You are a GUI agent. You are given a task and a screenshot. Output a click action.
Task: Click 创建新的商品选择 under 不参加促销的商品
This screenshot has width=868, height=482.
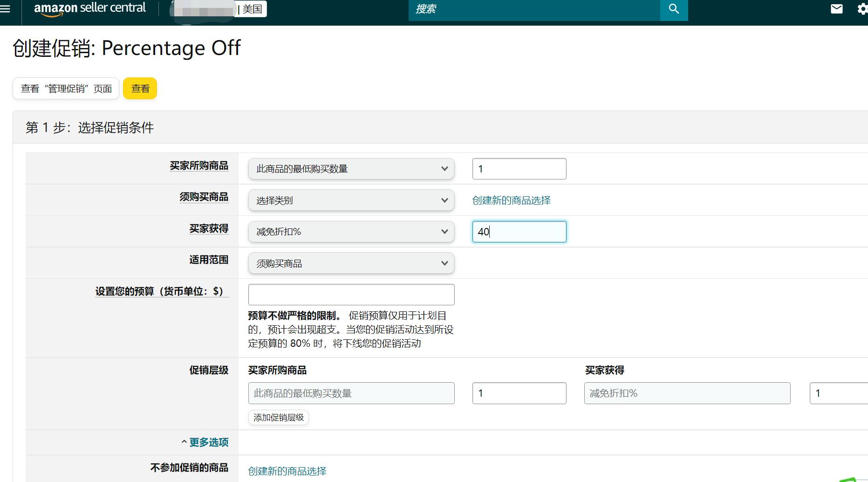coord(287,471)
